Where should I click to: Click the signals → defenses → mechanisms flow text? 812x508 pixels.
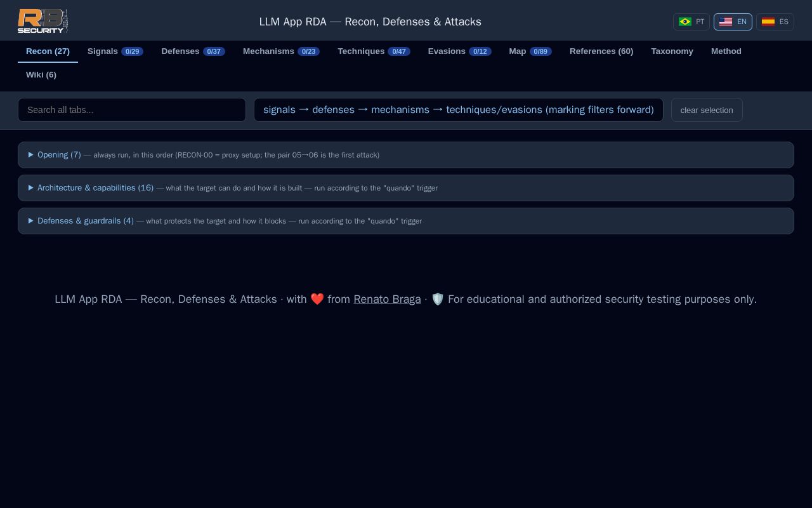[x=459, y=110]
